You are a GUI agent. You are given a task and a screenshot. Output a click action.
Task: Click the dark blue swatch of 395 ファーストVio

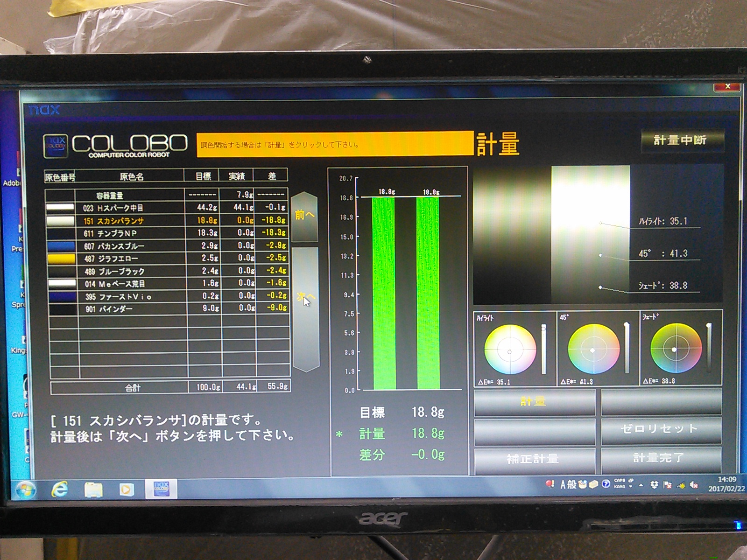coord(62,296)
